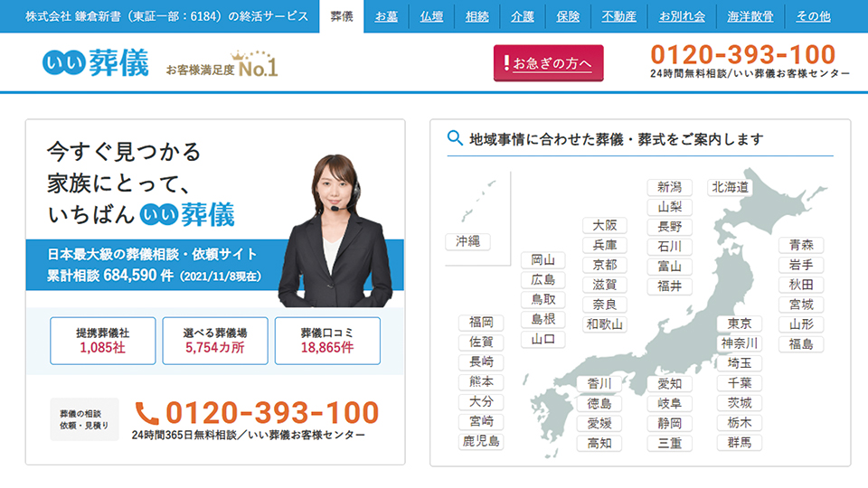Click the いい葬儀 site logo
Viewport: 868px width, 488px height.
click(96, 63)
